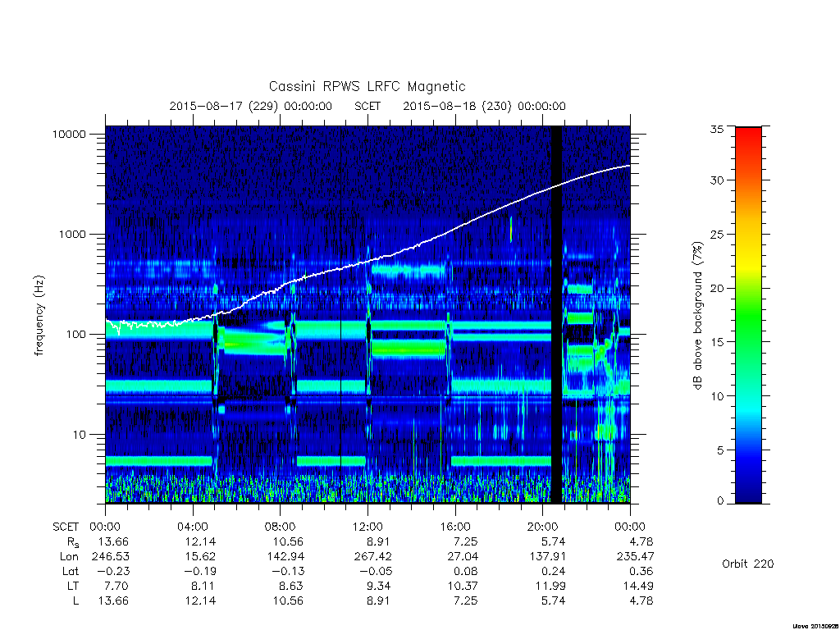Select the Rs value 8.91
Viewport: 840px width, 630px height.
[378, 542]
